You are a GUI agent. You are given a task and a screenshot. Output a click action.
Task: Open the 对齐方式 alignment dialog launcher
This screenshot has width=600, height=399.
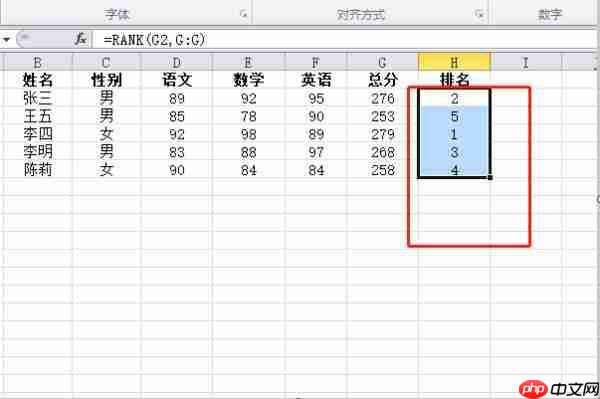click(x=479, y=15)
